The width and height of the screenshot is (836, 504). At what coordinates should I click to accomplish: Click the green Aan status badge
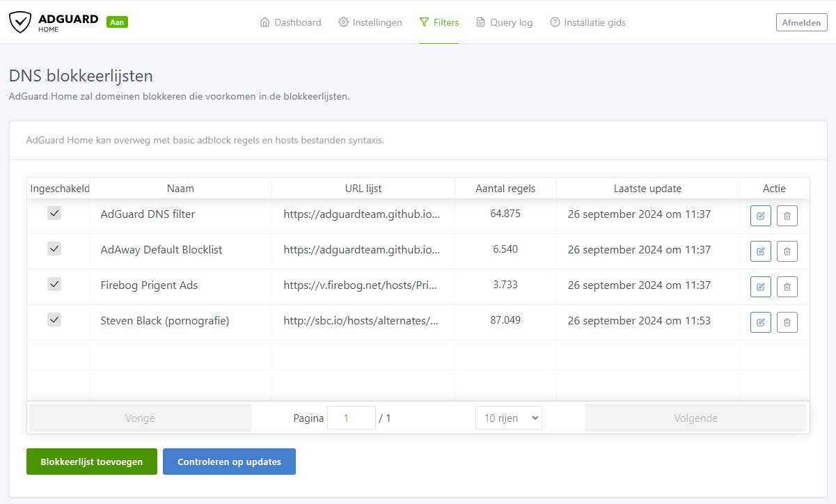pyautogui.click(x=117, y=22)
